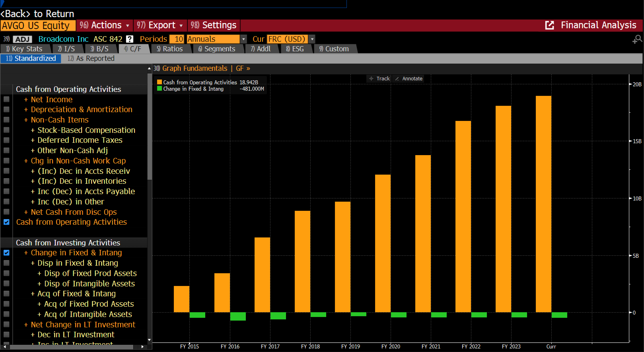Open the Annuals periodicity dropdown
Image resolution: width=644 pixels, height=352 pixels.
tap(243, 39)
